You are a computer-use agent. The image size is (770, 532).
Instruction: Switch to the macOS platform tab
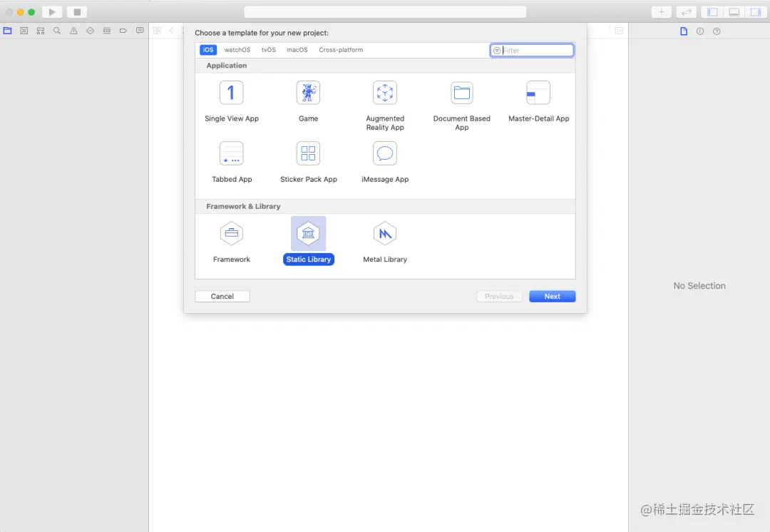coord(297,50)
